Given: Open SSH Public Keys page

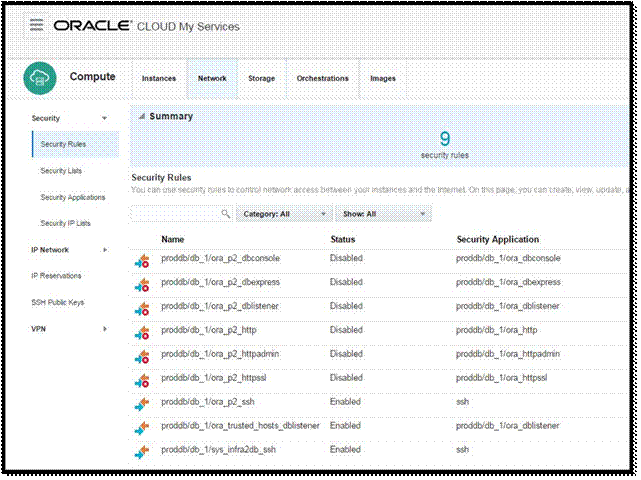Looking at the screenshot, I should tap(58, 301).
